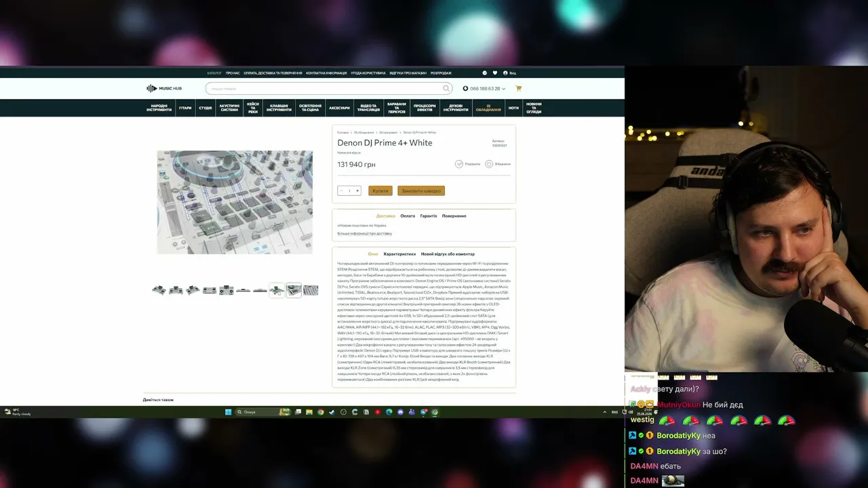
Task: Open the DJ обладнання category
Action: (x=488, y=108)
